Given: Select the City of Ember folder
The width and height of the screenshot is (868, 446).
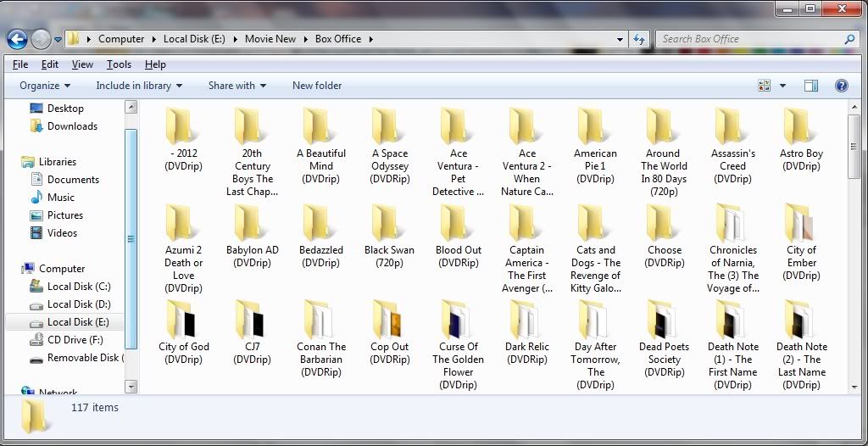Looking at the screenshot, I should click(801, 243).
